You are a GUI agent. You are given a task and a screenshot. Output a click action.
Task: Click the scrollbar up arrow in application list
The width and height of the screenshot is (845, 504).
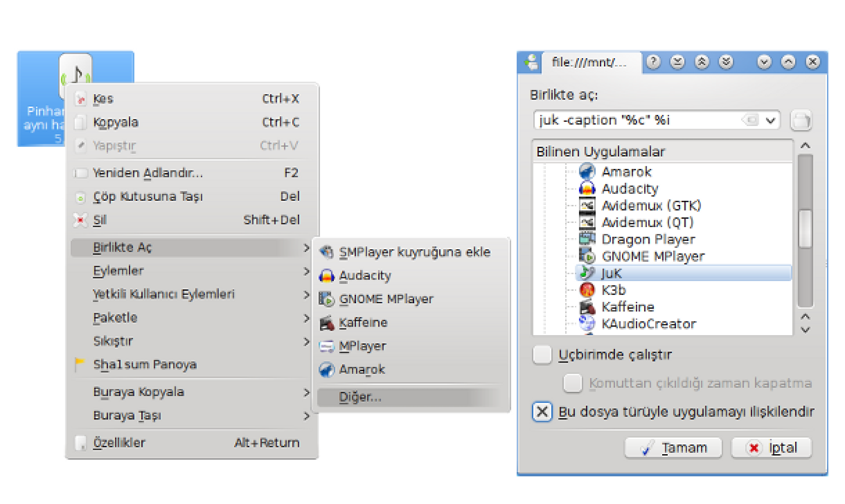805,145
